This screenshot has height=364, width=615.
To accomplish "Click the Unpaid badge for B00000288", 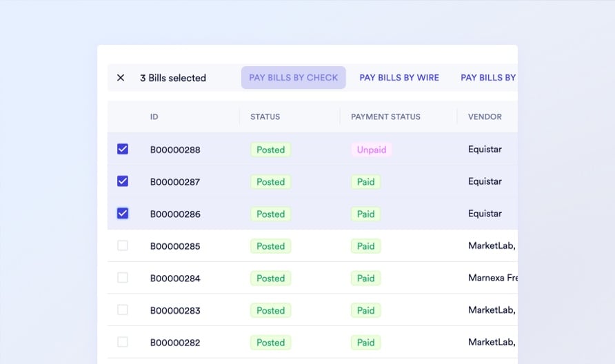I will point(372,150).
